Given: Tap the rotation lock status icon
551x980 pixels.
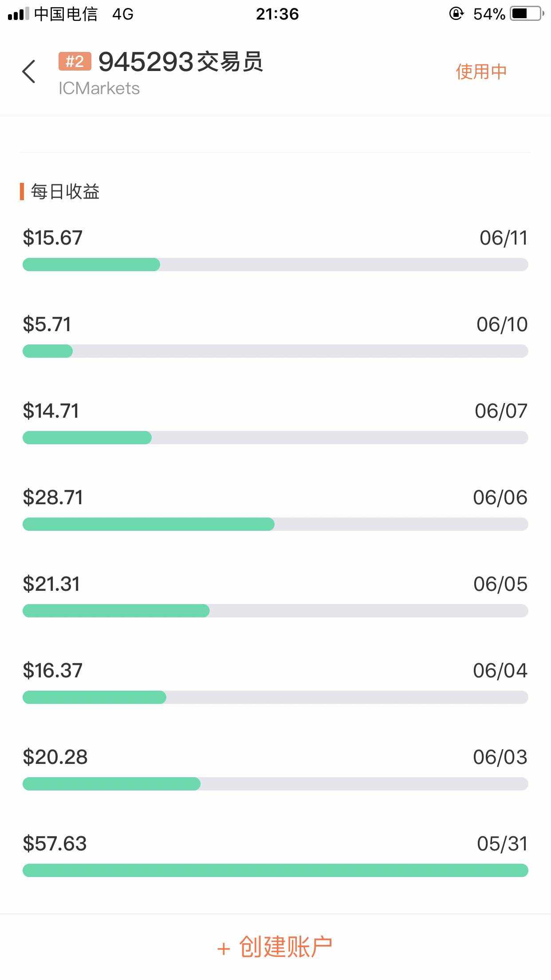Looking at the screenshot, I should coord(456,14).
